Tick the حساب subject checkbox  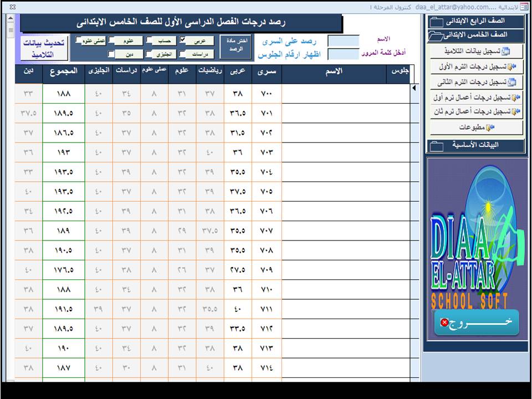(150, 40)
